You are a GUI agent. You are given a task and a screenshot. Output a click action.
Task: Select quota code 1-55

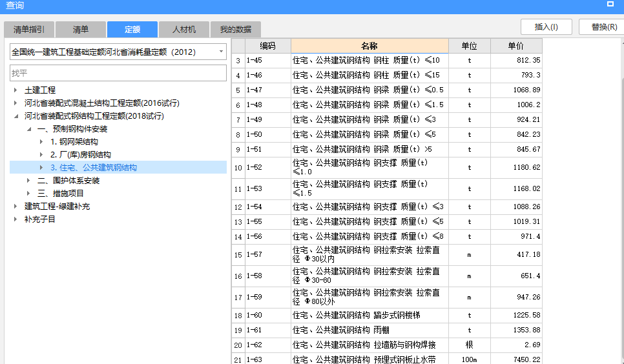point(268,221)
